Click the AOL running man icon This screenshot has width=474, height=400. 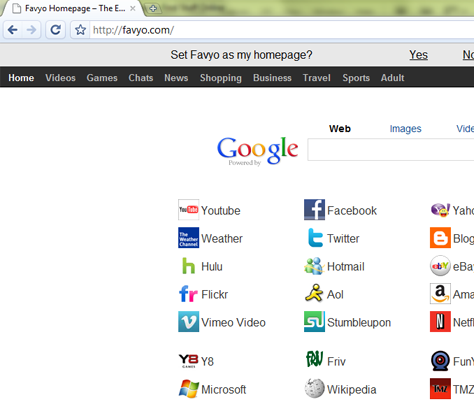tap(314, 293)
